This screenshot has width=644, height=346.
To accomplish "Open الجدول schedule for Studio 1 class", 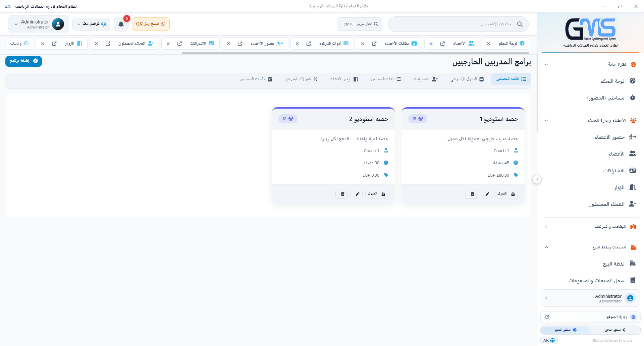I will pyautogui.click(x=506, y=194).
